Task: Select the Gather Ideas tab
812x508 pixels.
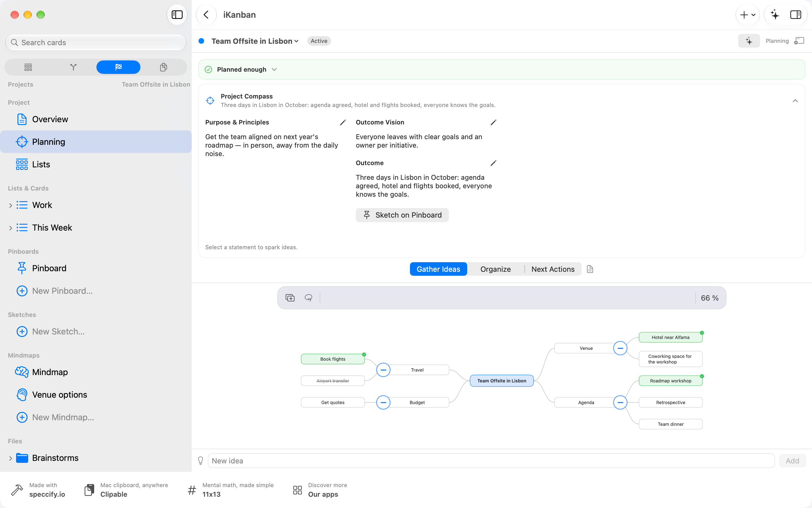Action: [438, 269]
